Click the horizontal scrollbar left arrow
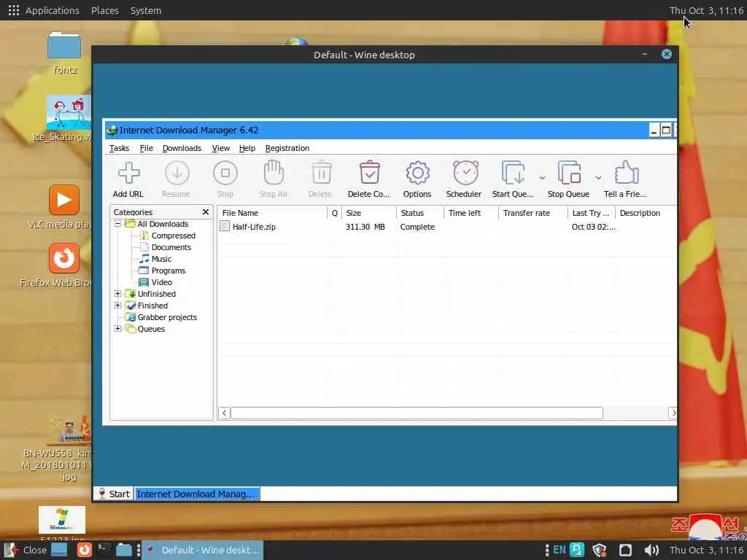The width and height of the screenshot is (747, 560). coord(225,413)
